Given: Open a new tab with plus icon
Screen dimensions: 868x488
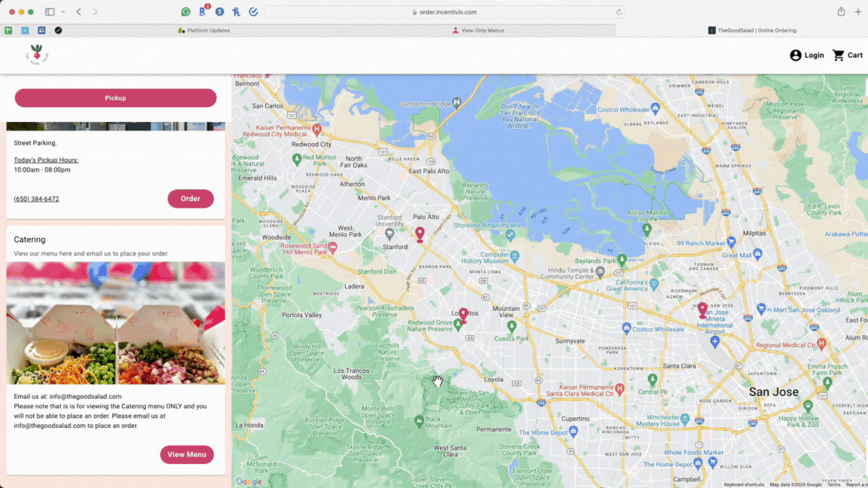Looking at the screenshot, I should [x=858, y=11].
